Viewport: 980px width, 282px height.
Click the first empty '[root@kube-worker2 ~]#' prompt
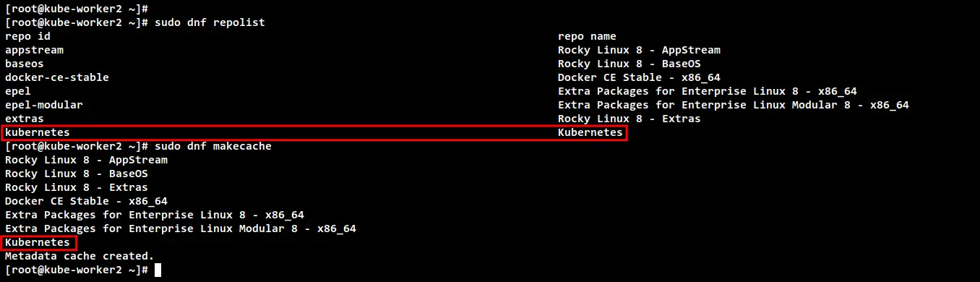77,9
